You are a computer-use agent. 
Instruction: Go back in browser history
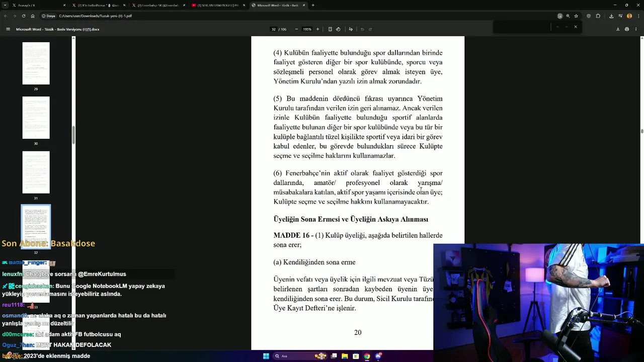point(6,16)
